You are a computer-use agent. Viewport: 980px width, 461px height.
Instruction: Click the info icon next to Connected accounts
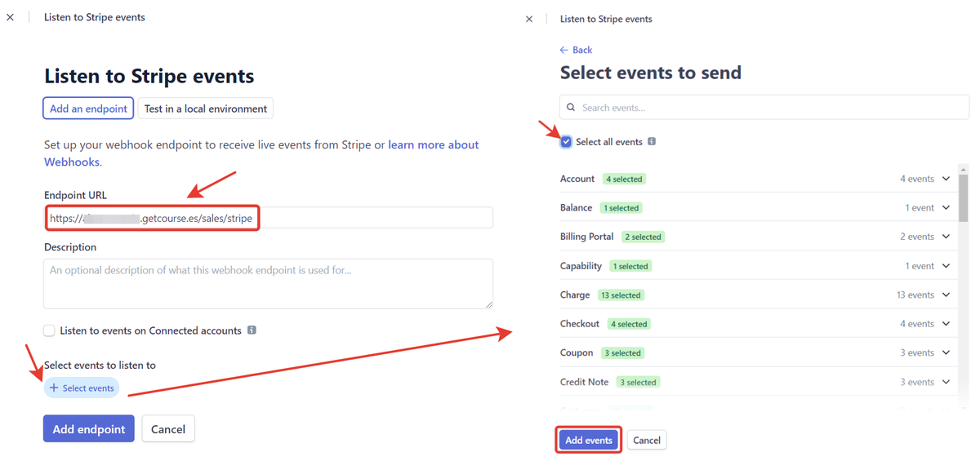[252, 330]
